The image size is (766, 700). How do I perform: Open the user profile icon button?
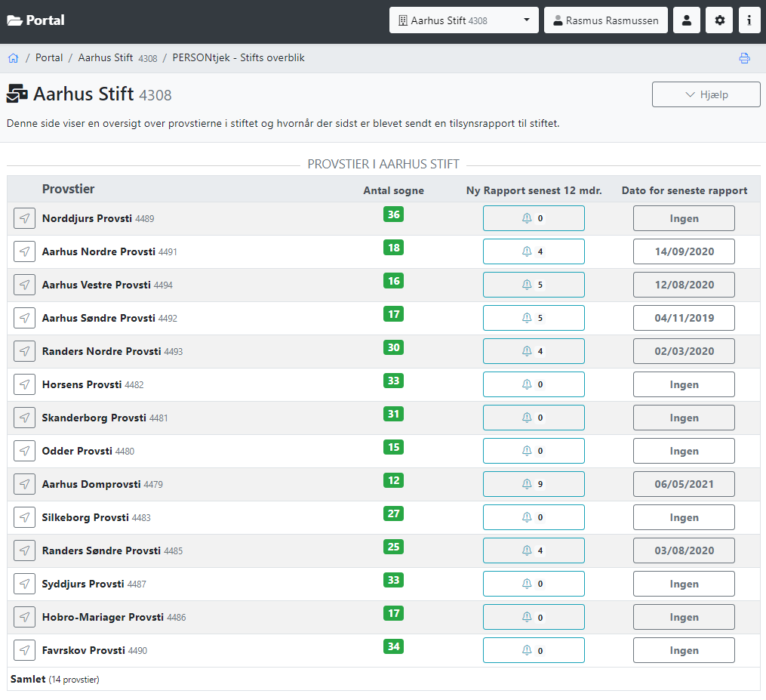click(686, 20)
